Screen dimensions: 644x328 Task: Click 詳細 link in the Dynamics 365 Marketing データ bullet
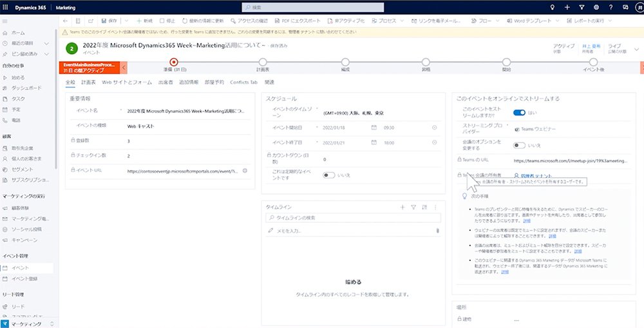[505, 272]
